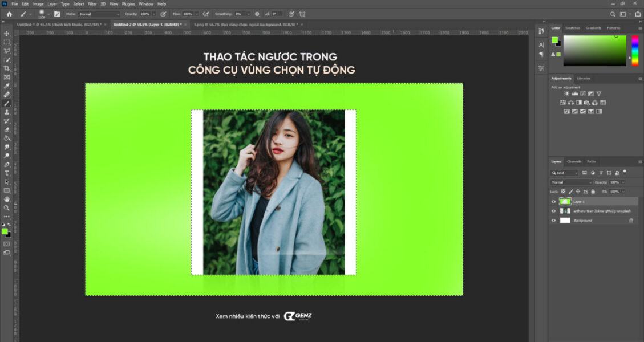The height and width of the screenshot is (342, 644).
Task: Select the Move tool
Action: point(7,34)
